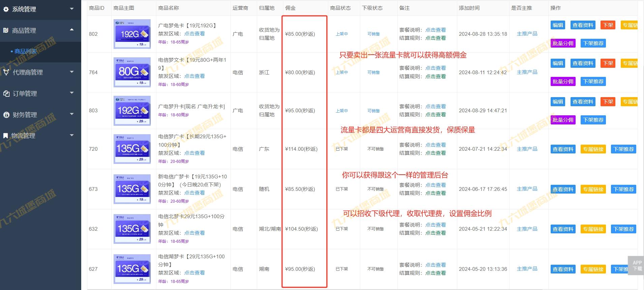
Task: Open the 物流管理 menu label
Action: coord(23,136)
